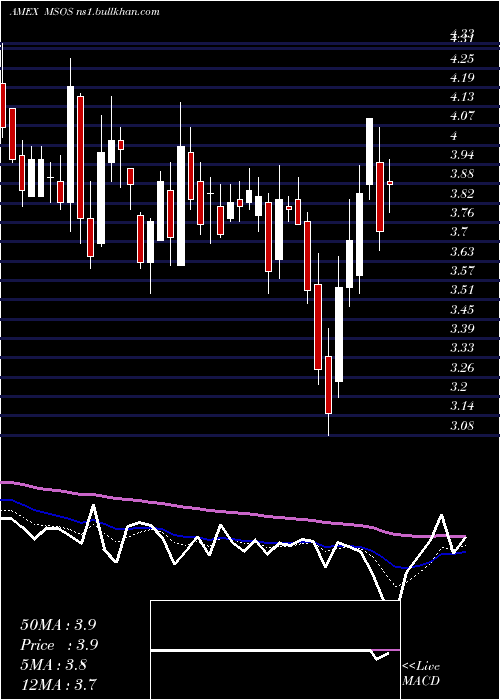This screenshot has height=700, width=500.
Task: Select the 3.76 price axis label
Action: [462, 212]
